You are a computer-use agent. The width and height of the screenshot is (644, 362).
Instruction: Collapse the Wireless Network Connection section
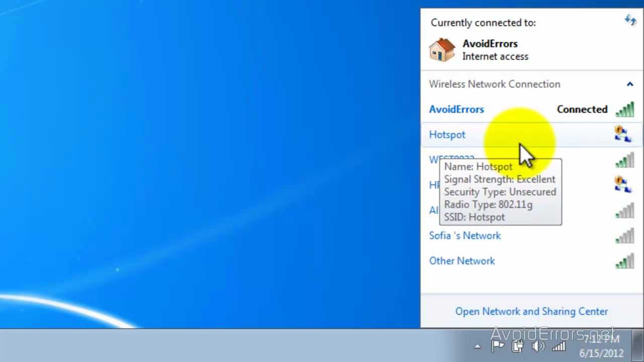point(629,84)
